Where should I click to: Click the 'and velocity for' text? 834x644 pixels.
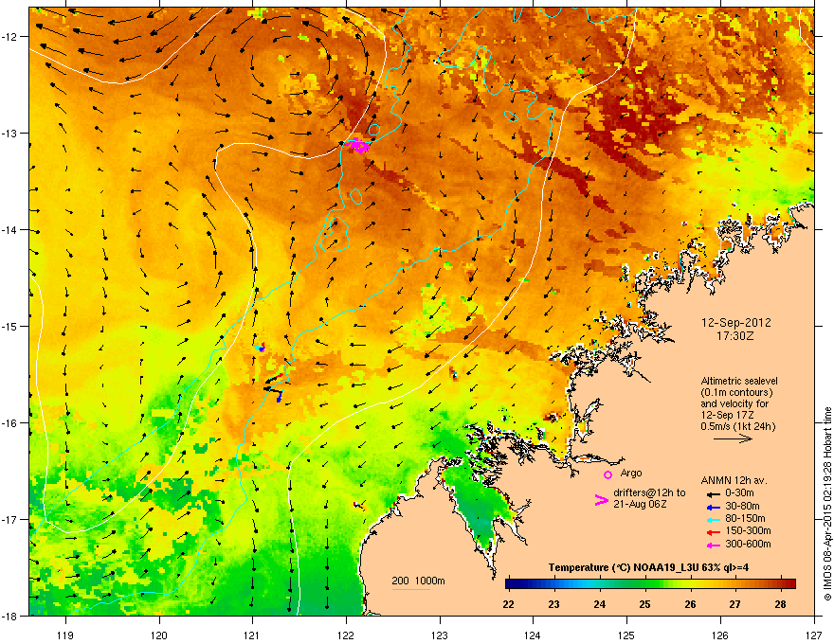734,403
